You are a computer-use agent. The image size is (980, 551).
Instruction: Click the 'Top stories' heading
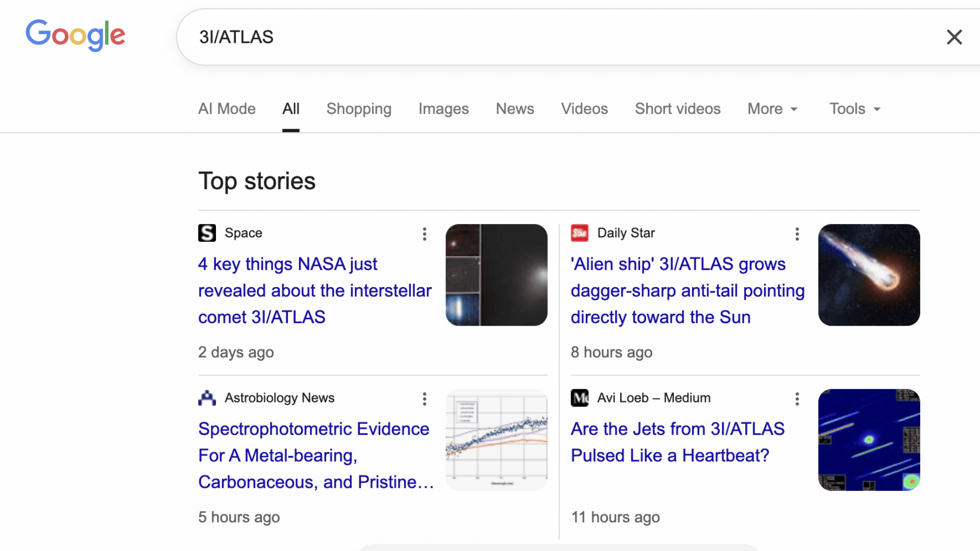(257, 181)
